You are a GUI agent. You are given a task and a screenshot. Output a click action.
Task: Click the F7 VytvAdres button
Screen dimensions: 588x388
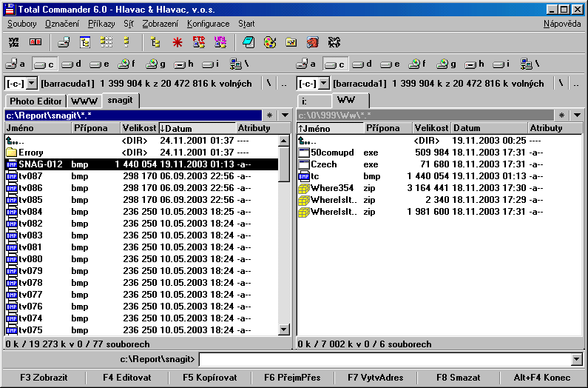pyautogui.click(x=376, y=378)
